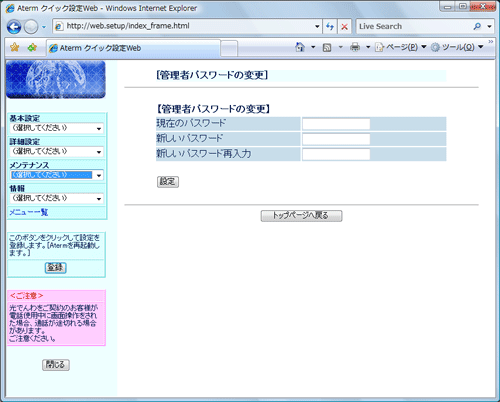Click the 設定 button
Screen dimensions: 500x402
168,182
